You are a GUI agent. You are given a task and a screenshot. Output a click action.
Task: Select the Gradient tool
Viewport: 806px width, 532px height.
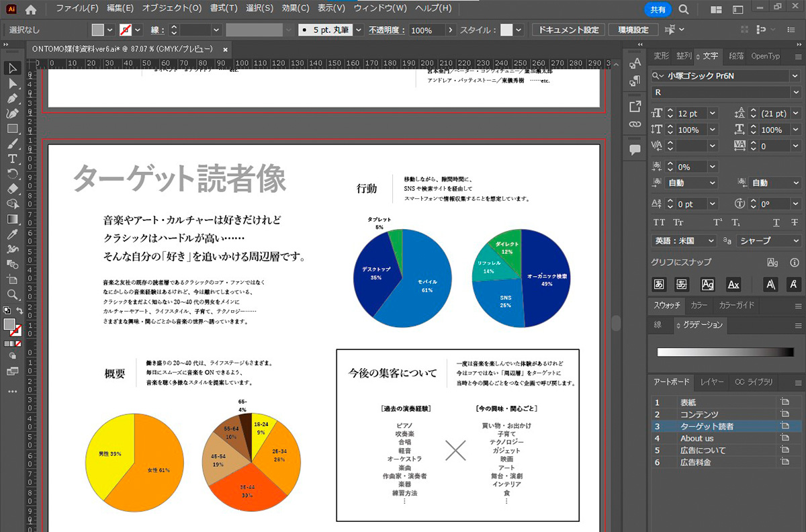point(13,219)
